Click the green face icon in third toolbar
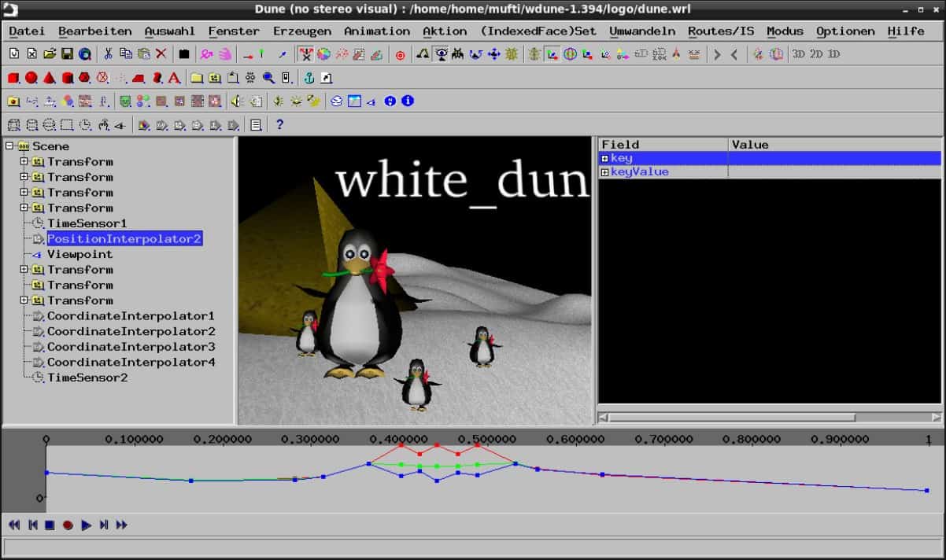The height and width of the screenshot is (560, 946). point(125,101)
